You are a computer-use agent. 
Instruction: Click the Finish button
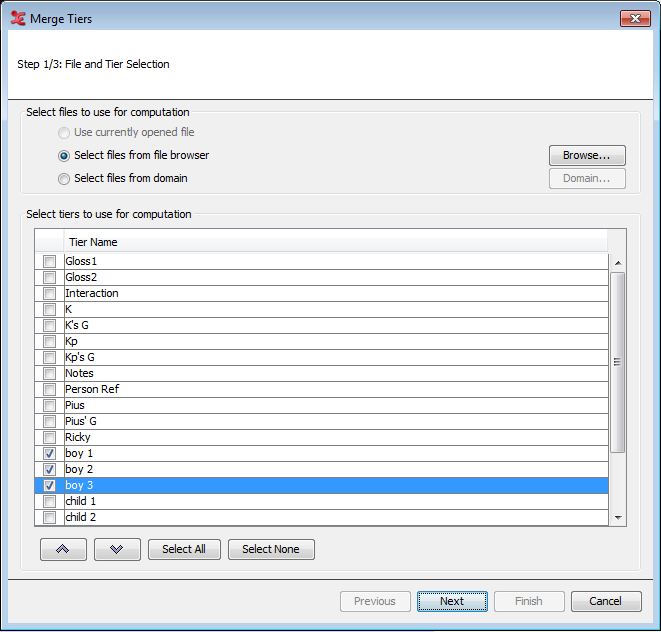(x=529, y=601)
